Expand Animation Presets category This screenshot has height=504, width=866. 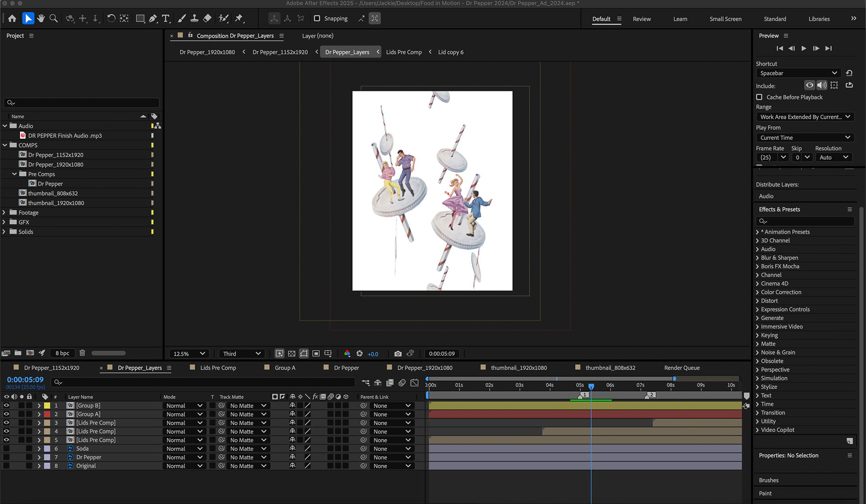coord(757,232)
